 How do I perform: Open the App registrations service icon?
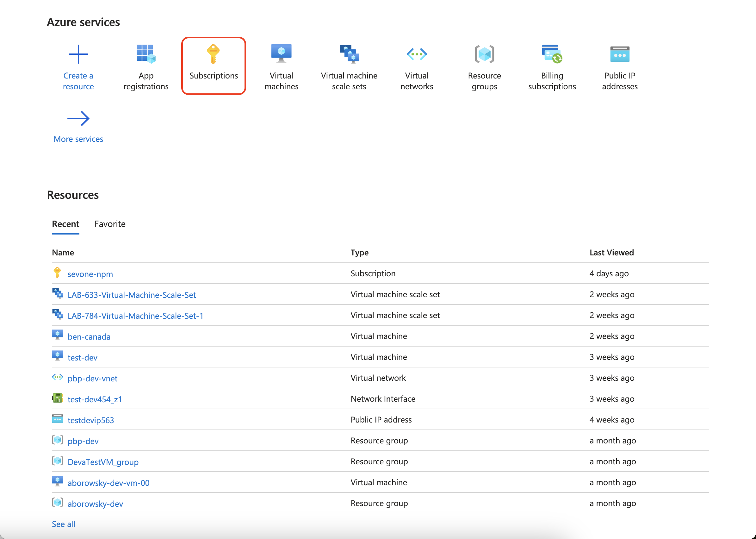(x=146, y=54)
